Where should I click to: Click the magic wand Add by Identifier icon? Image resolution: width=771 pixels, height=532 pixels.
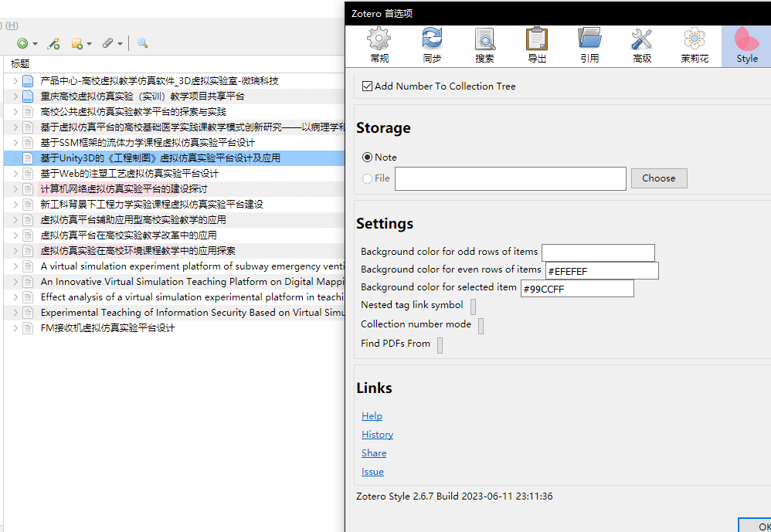coord(53,44)
